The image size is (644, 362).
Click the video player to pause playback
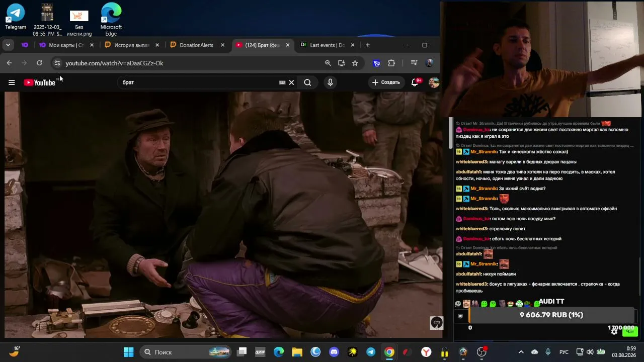click(x=224, y=215)
